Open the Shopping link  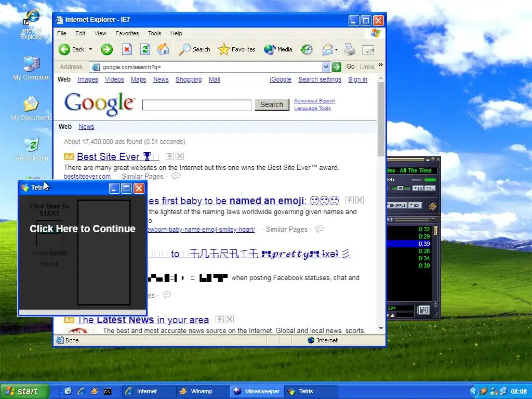(x=189, y=79)
